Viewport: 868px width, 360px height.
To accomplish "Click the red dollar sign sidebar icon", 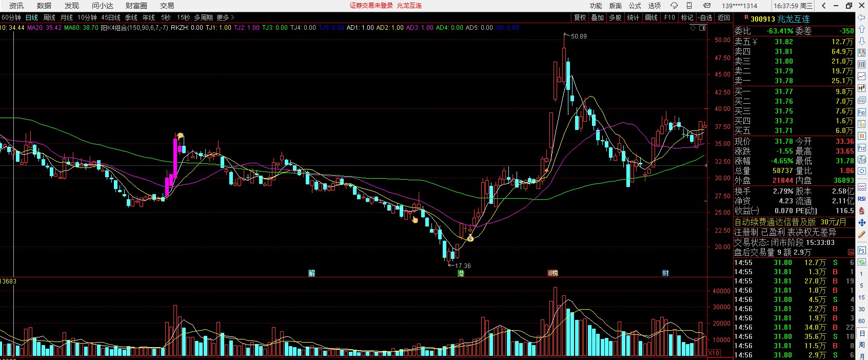I will pyautogui.click(x=862, y=211).
